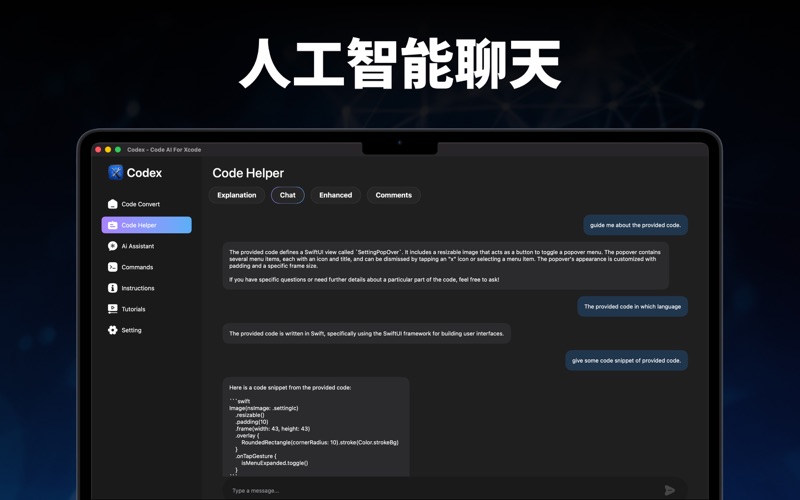The image size is (800, 500).
Task: Click the Code Convert sidebar icon
Action: coord(113,204)
